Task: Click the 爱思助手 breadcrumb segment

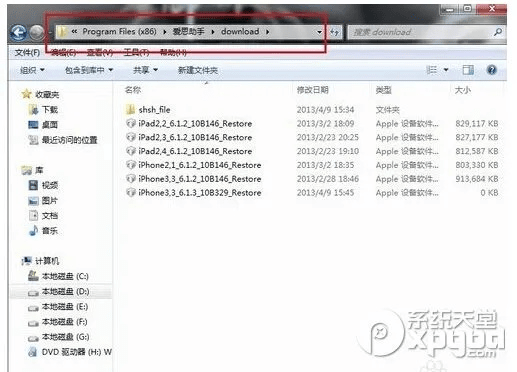Action: 188,32
